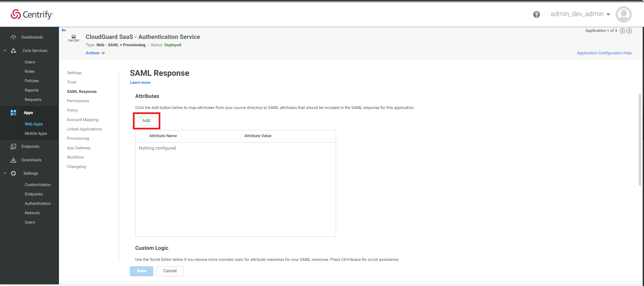The image size is (644, 286).
Task: Go to next application arrow
Action: pos(629,31)
